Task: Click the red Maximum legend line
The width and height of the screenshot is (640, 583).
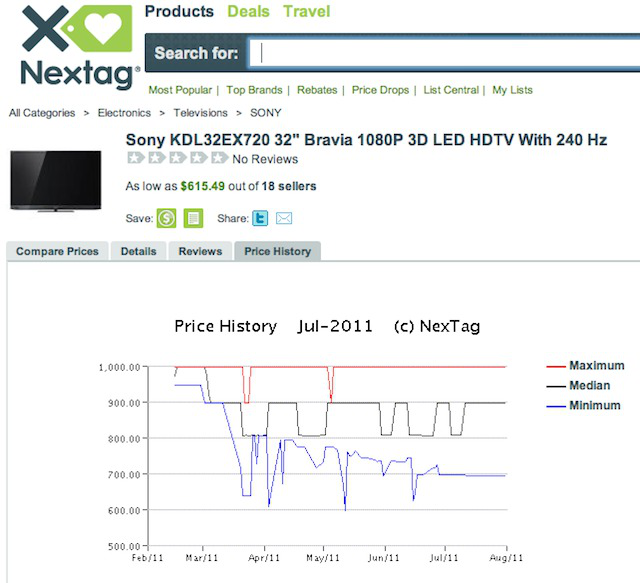Action: coord(556,366)
